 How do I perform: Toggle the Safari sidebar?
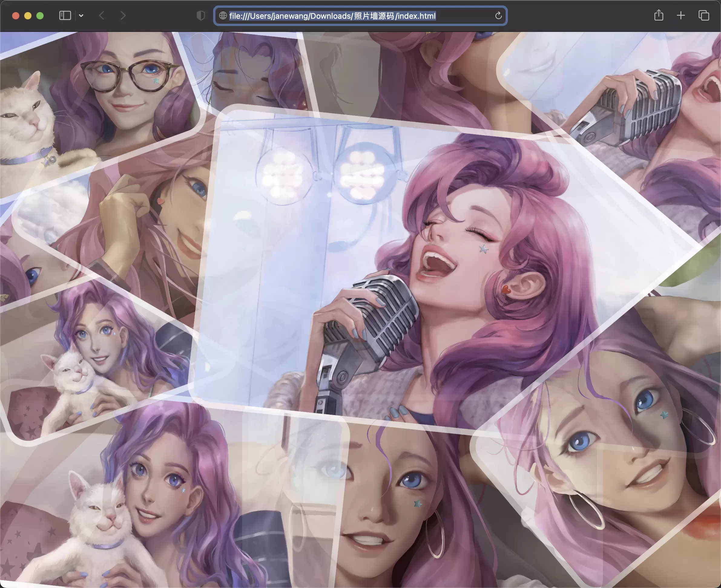[x=65, y=16]
